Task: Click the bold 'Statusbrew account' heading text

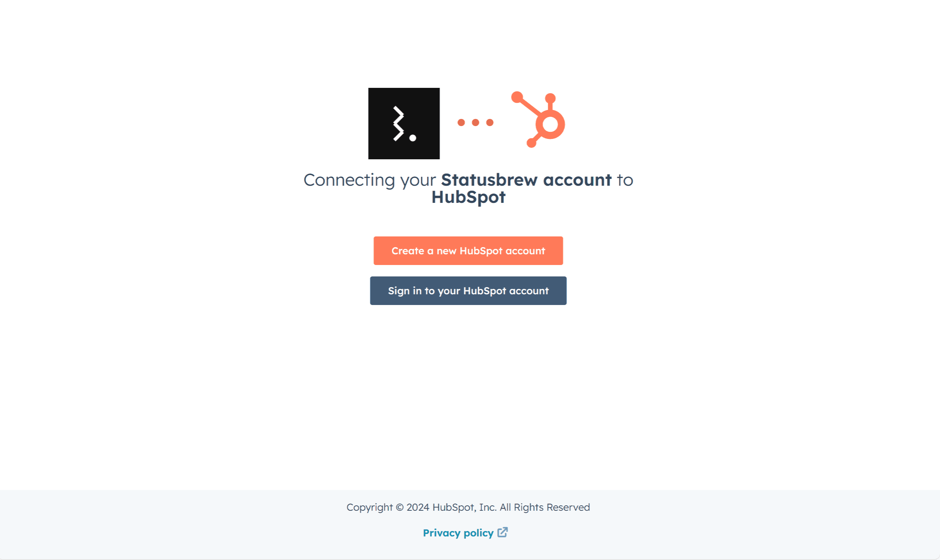Action: [526, 180]
